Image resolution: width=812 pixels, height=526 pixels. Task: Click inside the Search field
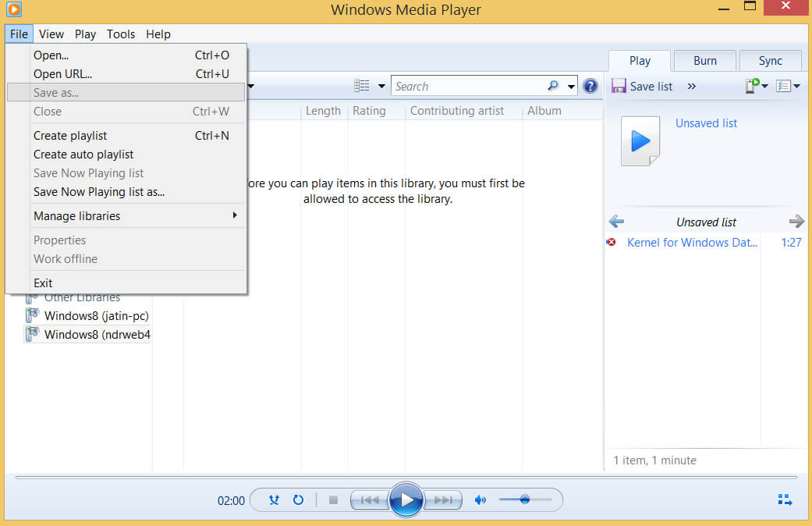(x=476, y=86)
